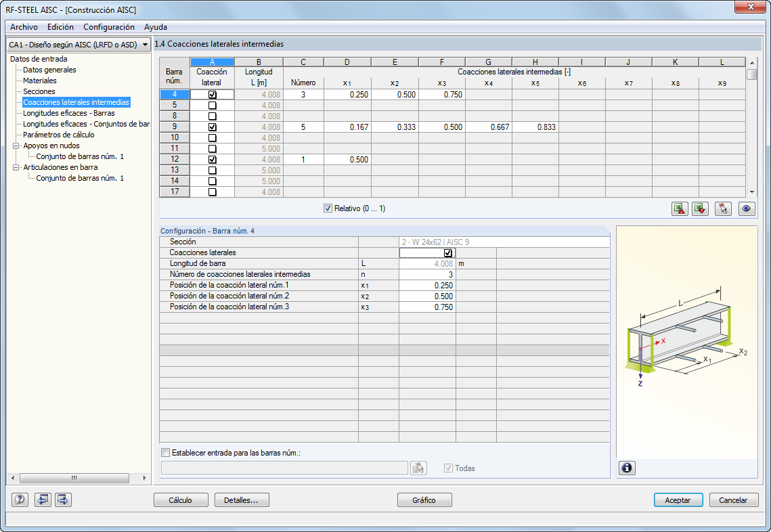771x532 pixels.
Task: Click the pick-member-in-graphic cursor icon
Action: tap(722, 208)
